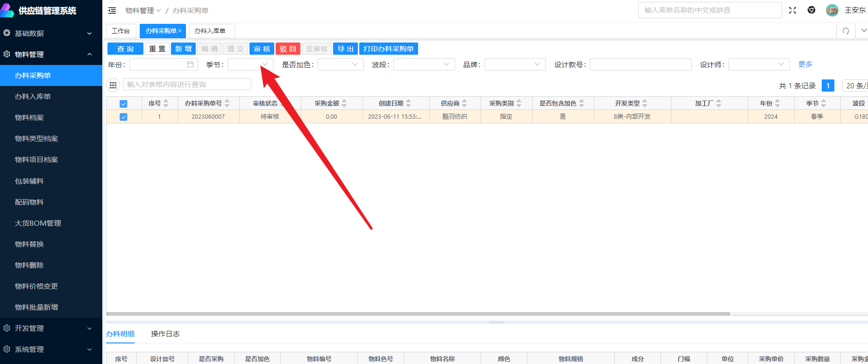Open the year calendar picker icon
868x364 pixels.
(190, 64)
